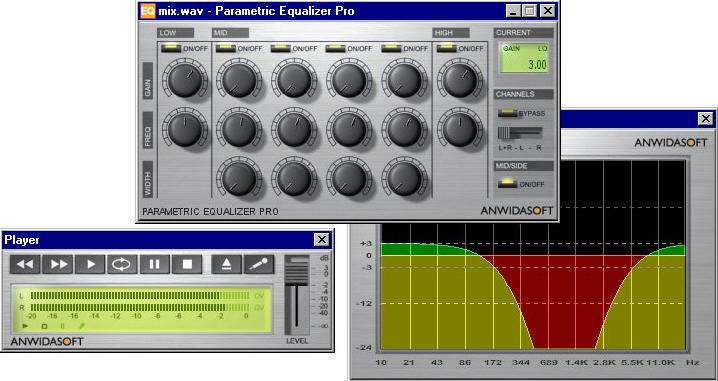This screenshot has width=718, height=381.
Task: Click the -12 dB label on the graph axis
Action: point(365,303)
